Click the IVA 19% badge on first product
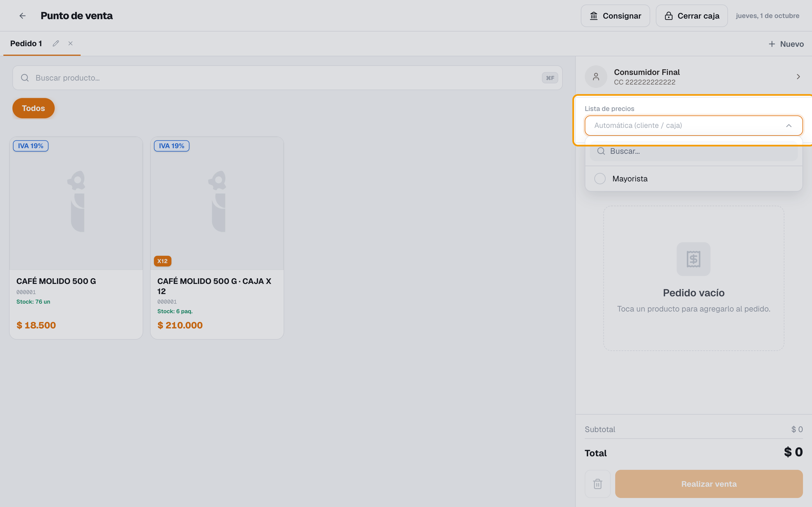The image size is (812, 507). [x=30, y=146]
